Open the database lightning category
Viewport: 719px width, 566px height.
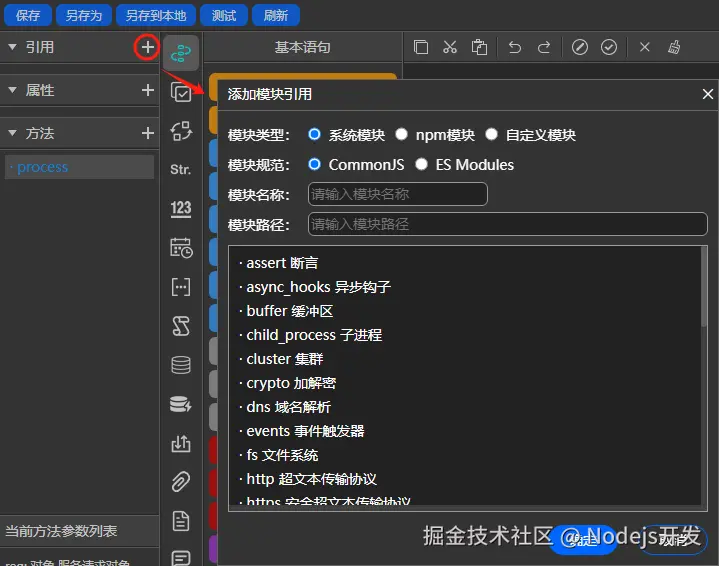pyautogui.click(x=181, y=404)
